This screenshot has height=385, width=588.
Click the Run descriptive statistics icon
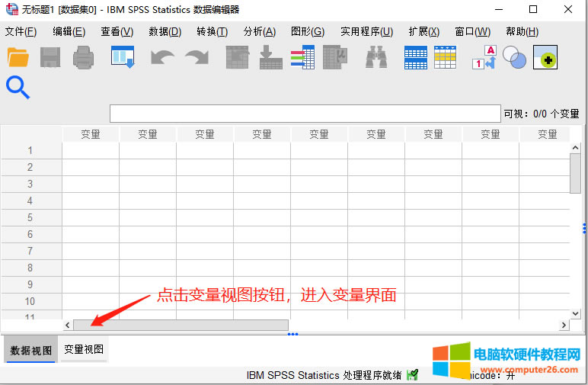(335, 57)
